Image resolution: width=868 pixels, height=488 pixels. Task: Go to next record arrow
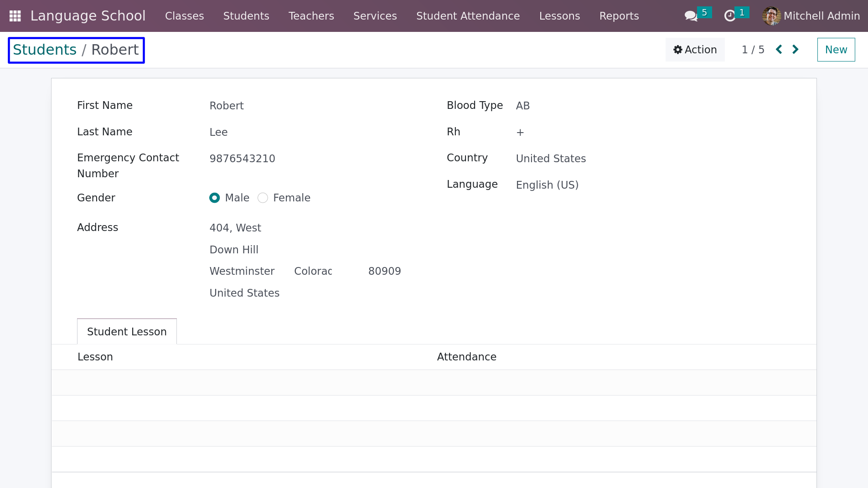pyautogui.click(x=796, y=49)
